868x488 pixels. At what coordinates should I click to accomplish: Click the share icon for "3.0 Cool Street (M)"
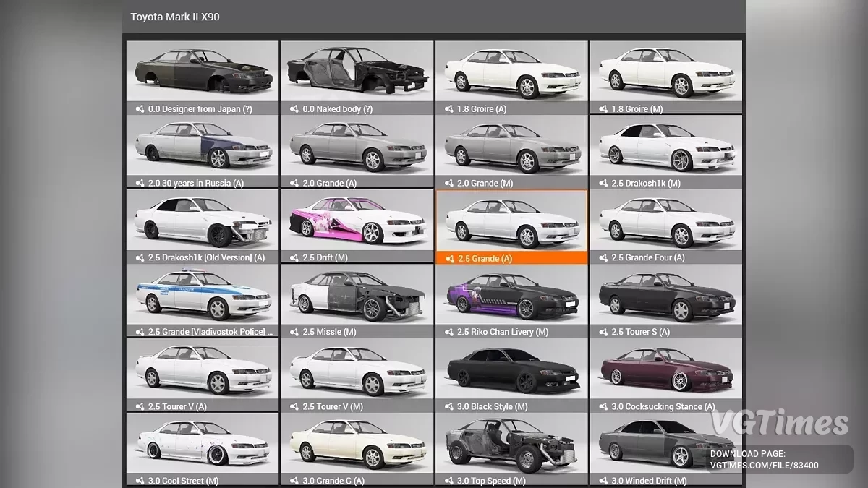138,480
